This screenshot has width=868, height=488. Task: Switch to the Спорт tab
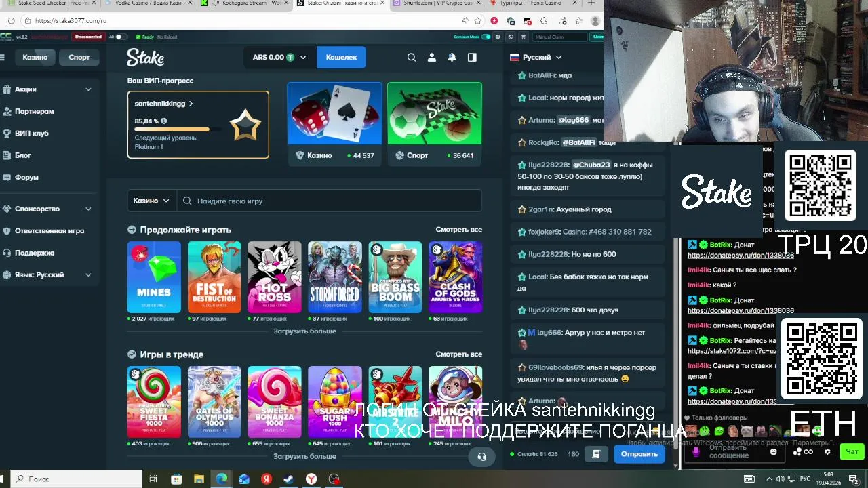79,58
